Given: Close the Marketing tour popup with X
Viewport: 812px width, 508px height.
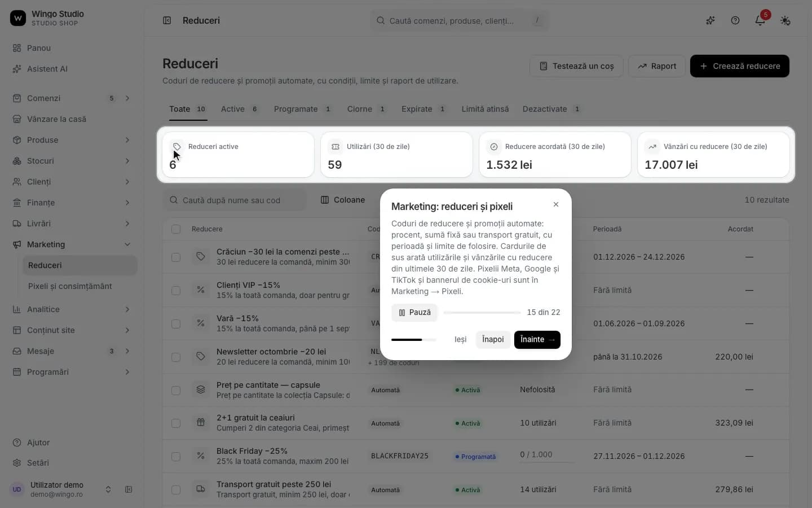Looking at the screenshot, I should (x=556, y=204).
